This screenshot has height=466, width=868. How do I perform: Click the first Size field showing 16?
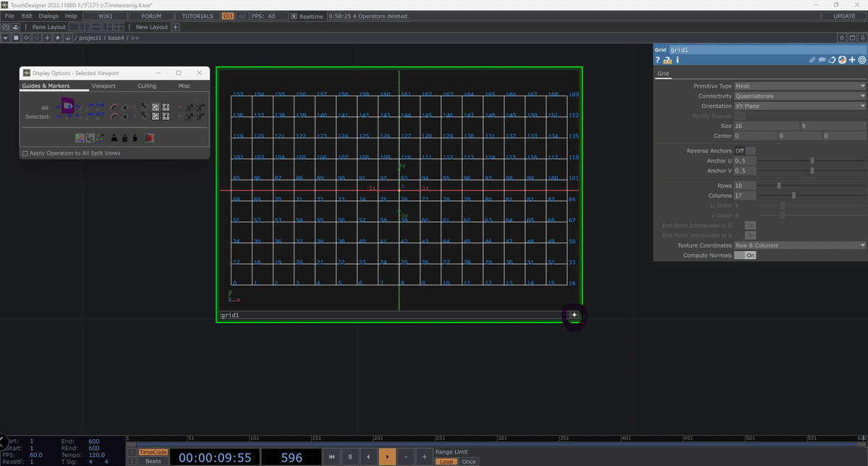pyautogui.click(x=767, y=126)
